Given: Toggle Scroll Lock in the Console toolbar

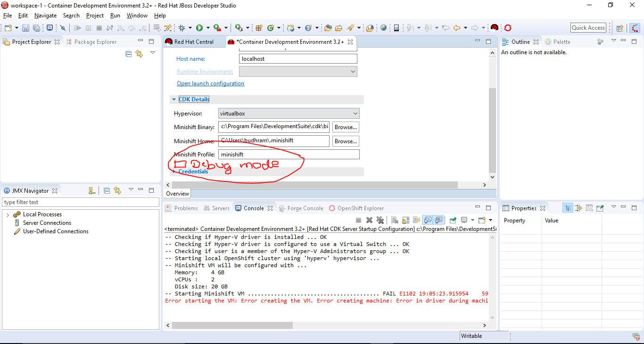Looking at the screenshot, I should pyautogui.click(x=405, y=220).
